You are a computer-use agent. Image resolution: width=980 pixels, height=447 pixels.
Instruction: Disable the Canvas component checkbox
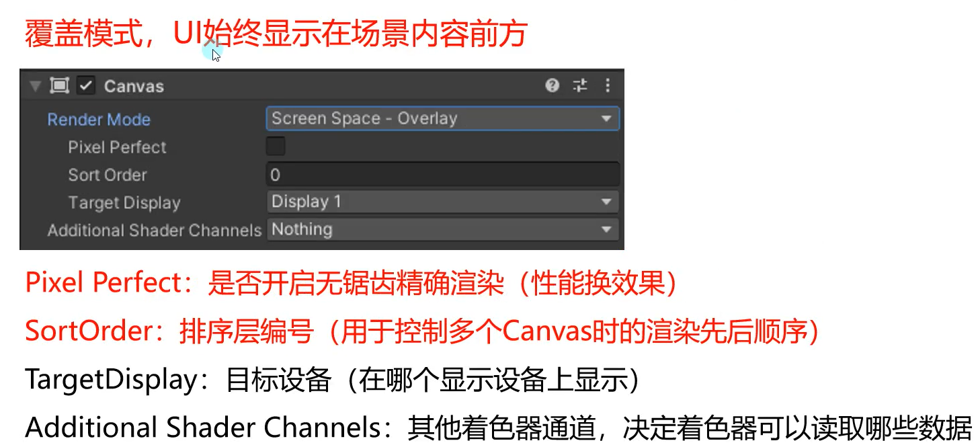pyautogui.click(x=86, y=86)
